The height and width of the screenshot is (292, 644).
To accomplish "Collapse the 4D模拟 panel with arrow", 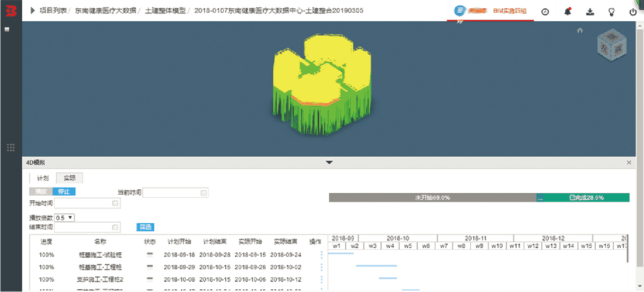I will click(329, 163).
